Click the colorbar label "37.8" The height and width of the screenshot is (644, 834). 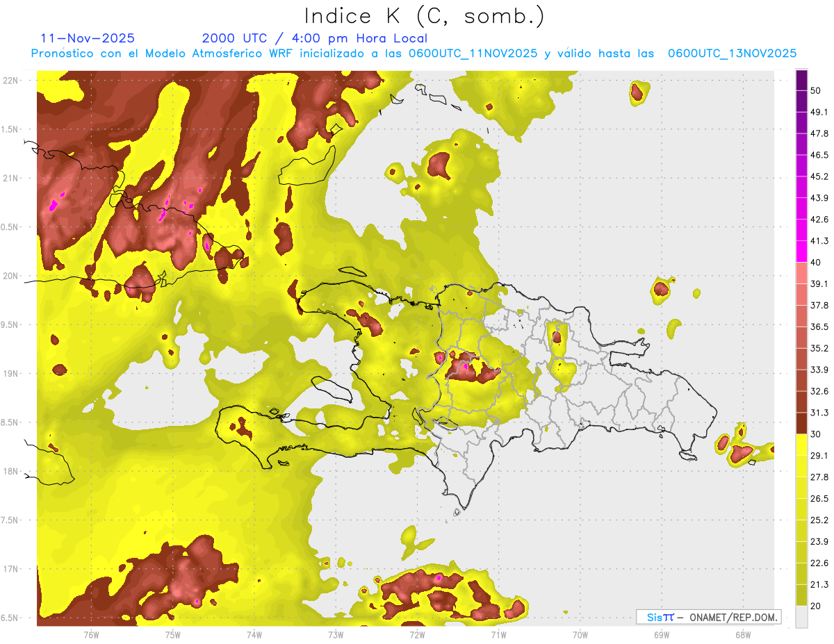819,305
